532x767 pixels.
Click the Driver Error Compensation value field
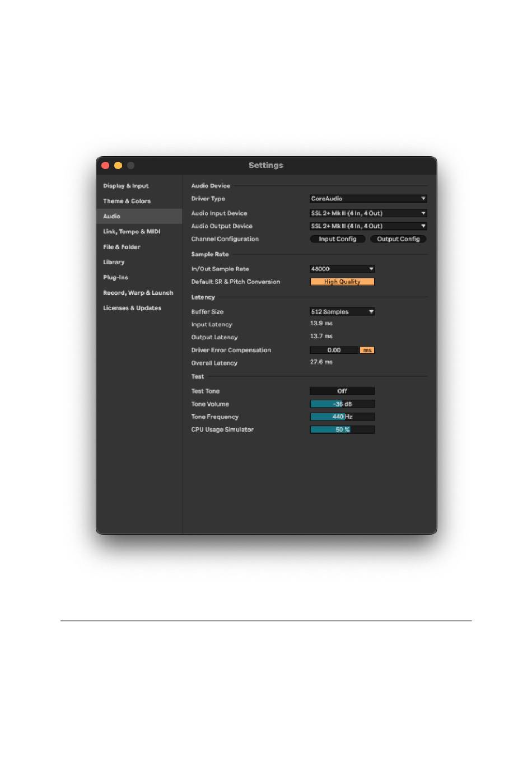(334, 350)
